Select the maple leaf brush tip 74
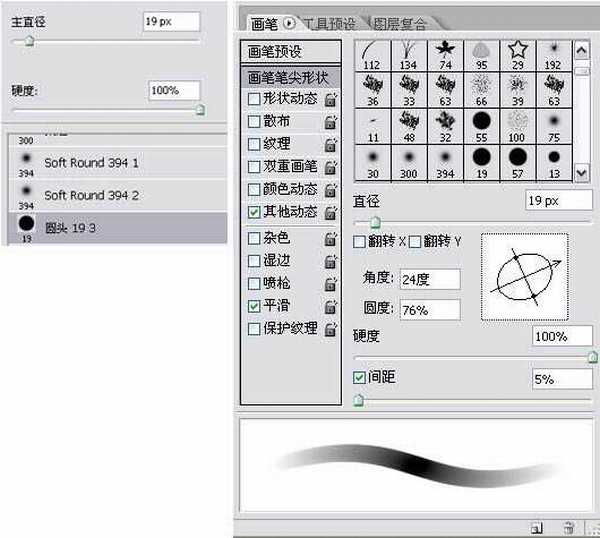This screenshot has width=600, height=538. pos(445,52)
